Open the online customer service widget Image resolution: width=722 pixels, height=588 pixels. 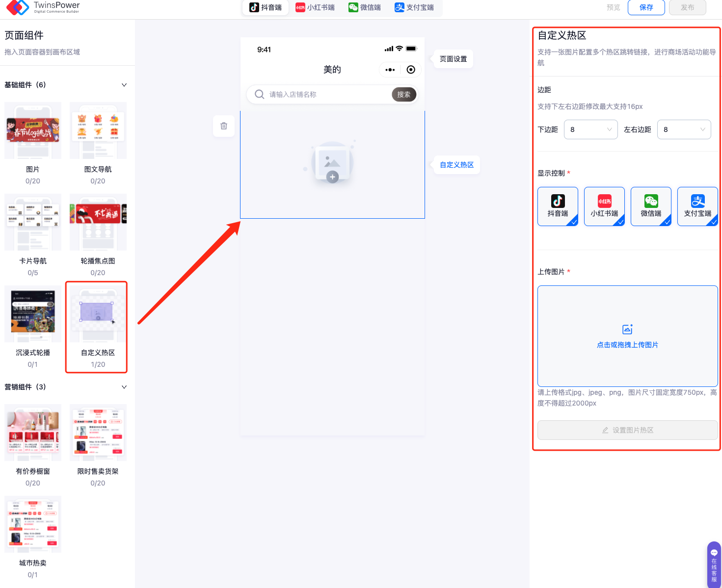tap(714, 564)
